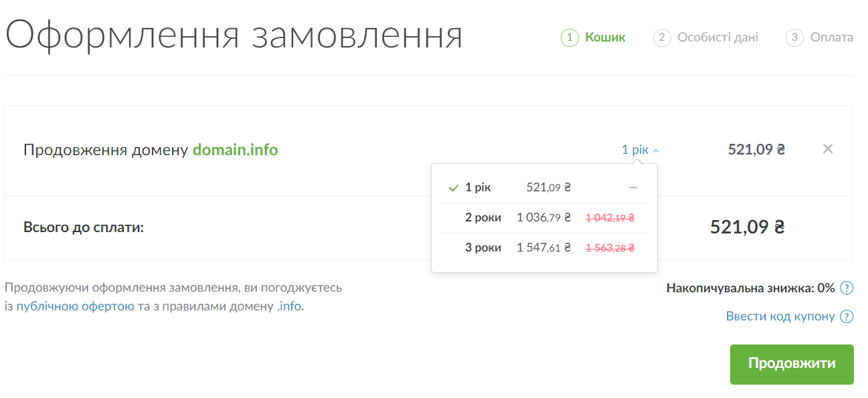This screenshot has width=868, height=398.
Task: Click help icon beside Ввести код купону
Action: (x=847, y=316)
